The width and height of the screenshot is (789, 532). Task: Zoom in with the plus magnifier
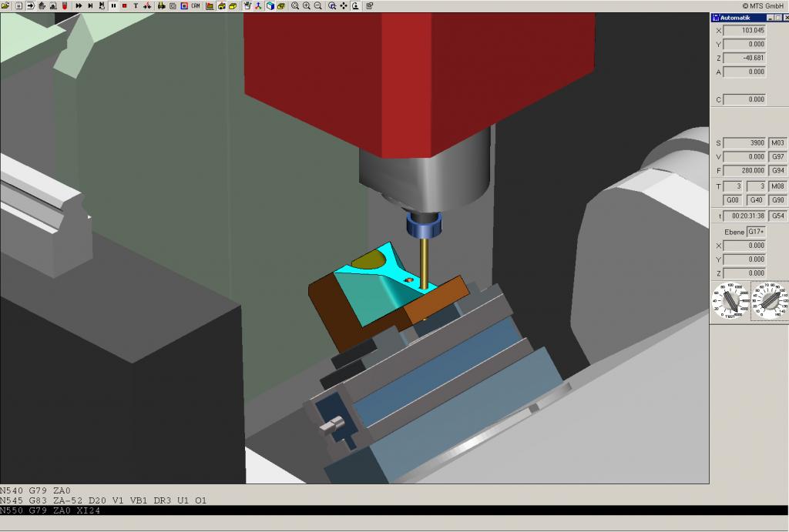(307, 6)
